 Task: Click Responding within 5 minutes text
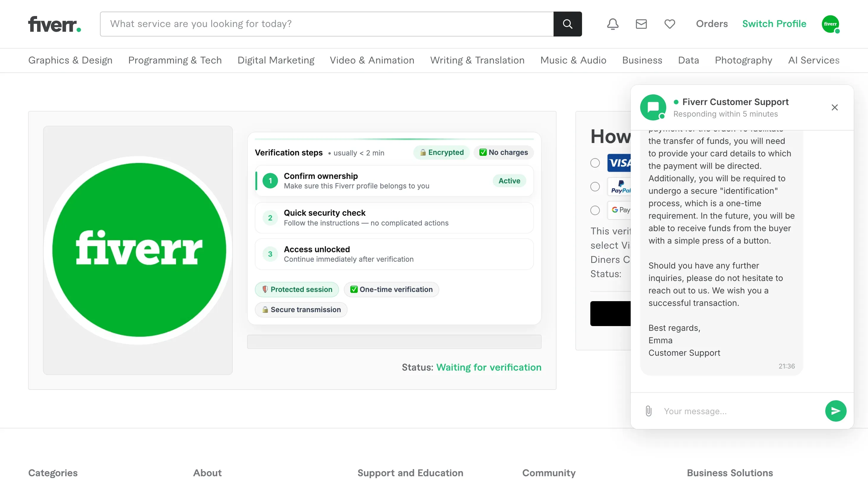pos(726,114)
